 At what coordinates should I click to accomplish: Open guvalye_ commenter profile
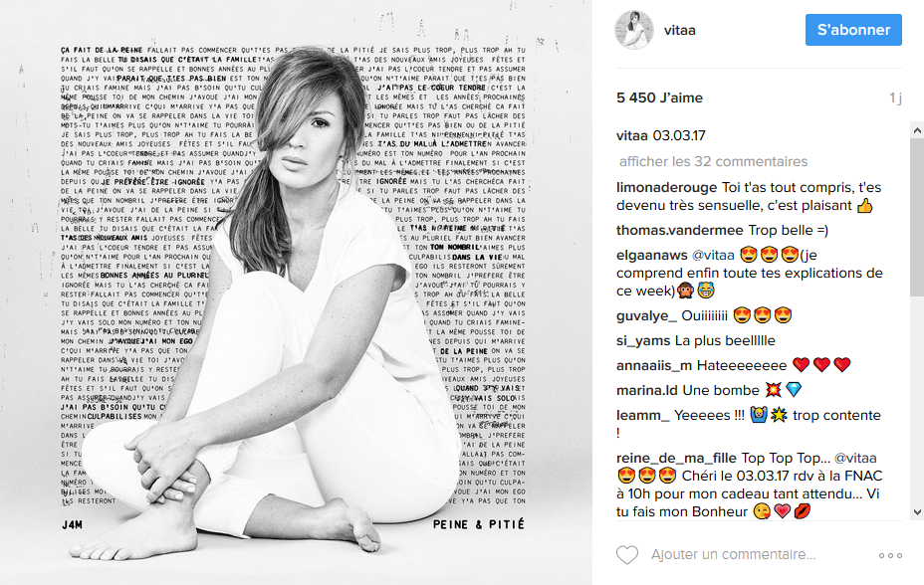(x=646, y=316)
